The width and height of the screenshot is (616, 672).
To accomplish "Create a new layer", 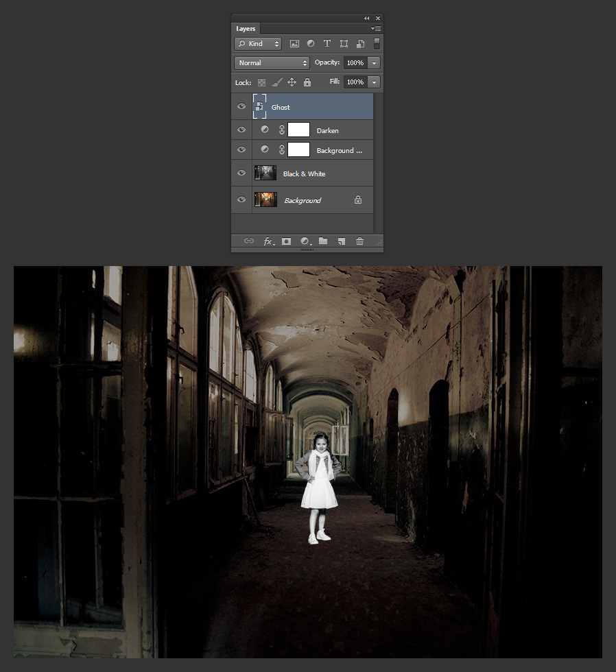I will (x=341, y=241).
